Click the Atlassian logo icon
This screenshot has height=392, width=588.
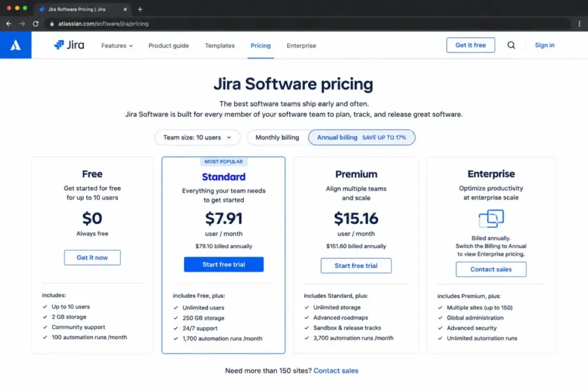point(16,45)
